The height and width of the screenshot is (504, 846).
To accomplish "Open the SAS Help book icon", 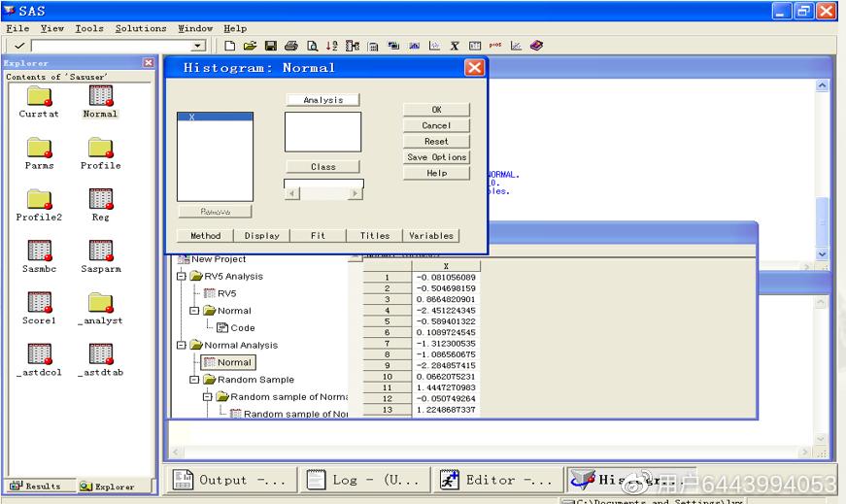I will pos(537,46).
